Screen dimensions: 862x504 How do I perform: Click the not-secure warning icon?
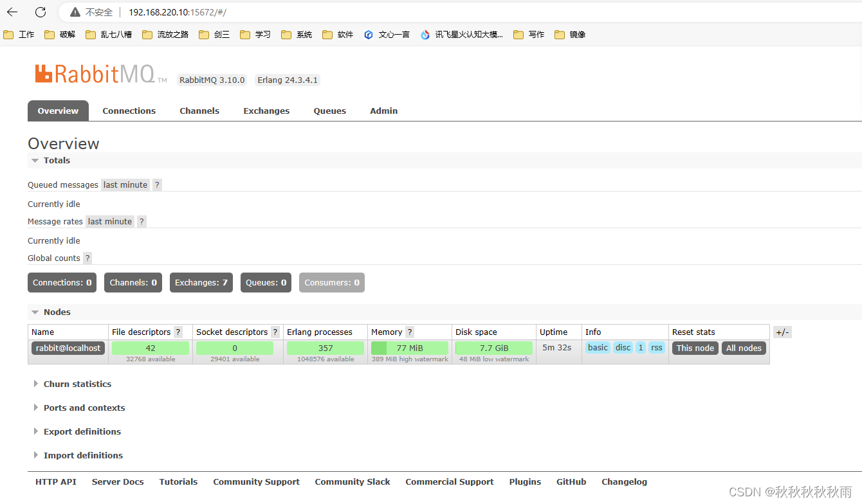click(x=76, y=12)
